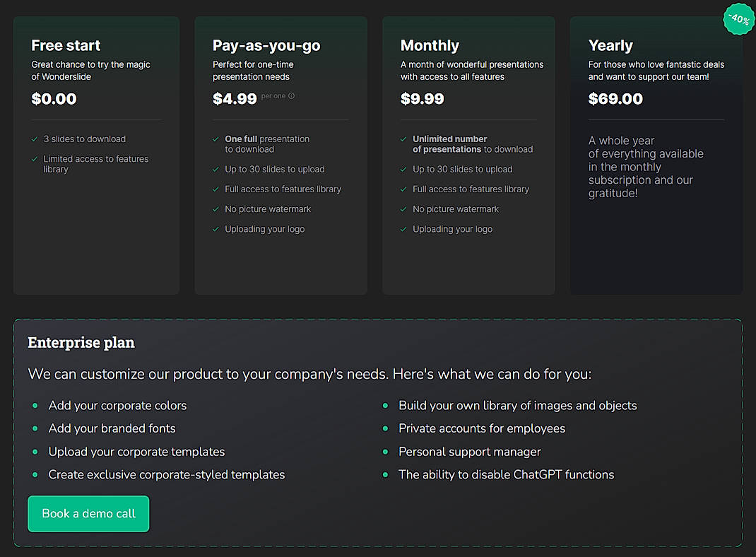
Task: Click 'Book a demo call'
Action: [88, 514]
